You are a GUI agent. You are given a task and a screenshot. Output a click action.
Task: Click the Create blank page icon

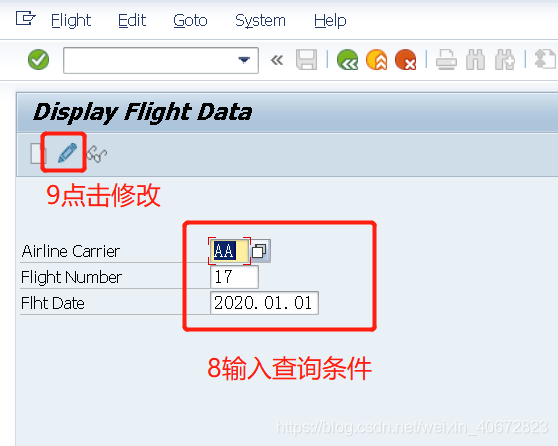[x=38, y=153]
